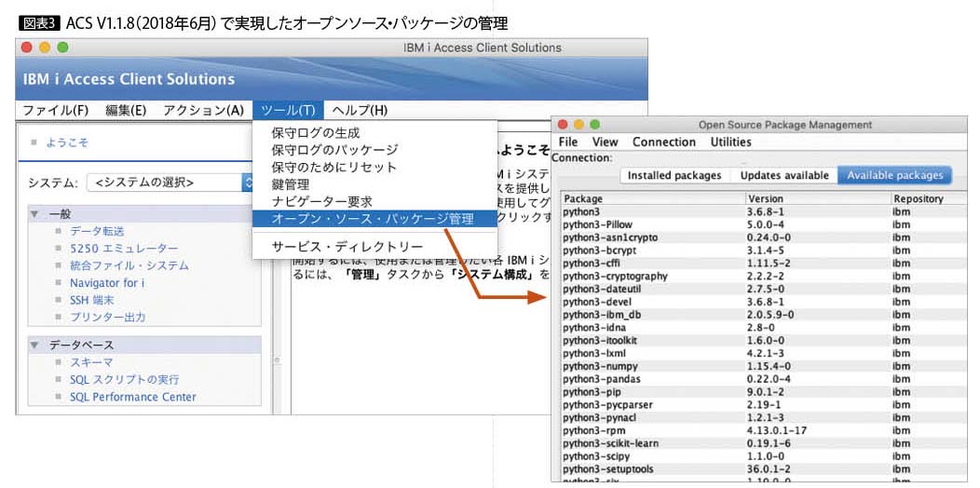Click the SQL スクリプトの実行 link
This screenshot has height=488, width=980.
(x=124, y=380)
